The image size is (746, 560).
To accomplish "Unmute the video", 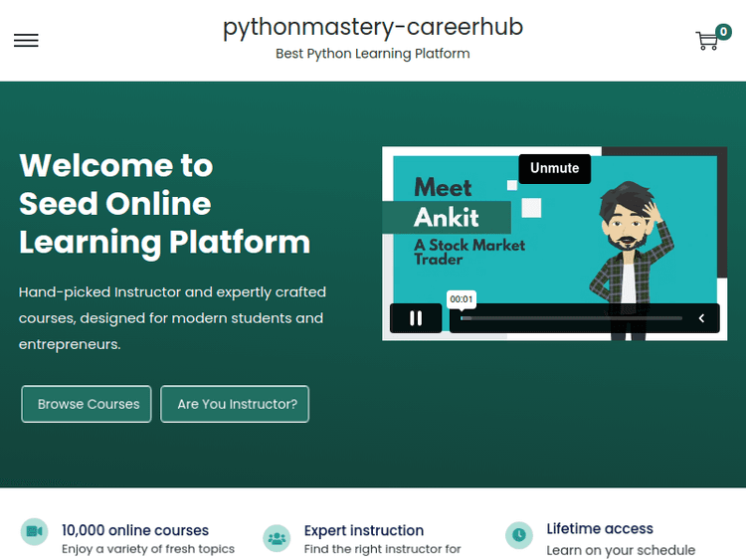I will [555, 168].
